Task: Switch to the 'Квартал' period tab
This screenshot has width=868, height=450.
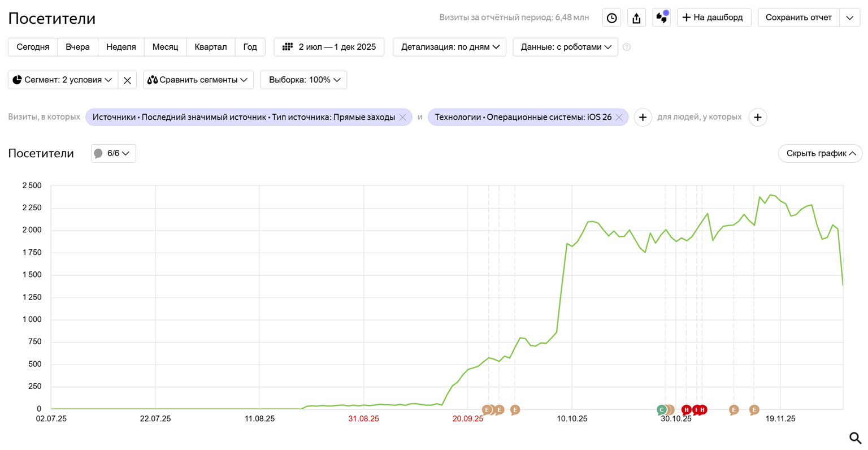Action: pos(210,47)
